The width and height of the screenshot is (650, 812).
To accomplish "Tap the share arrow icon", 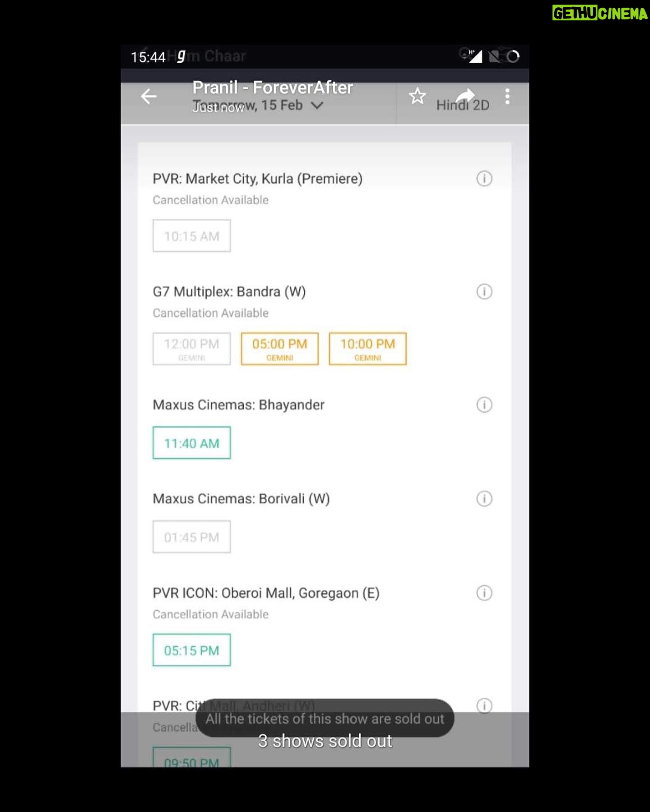I will tap(465, 95).
